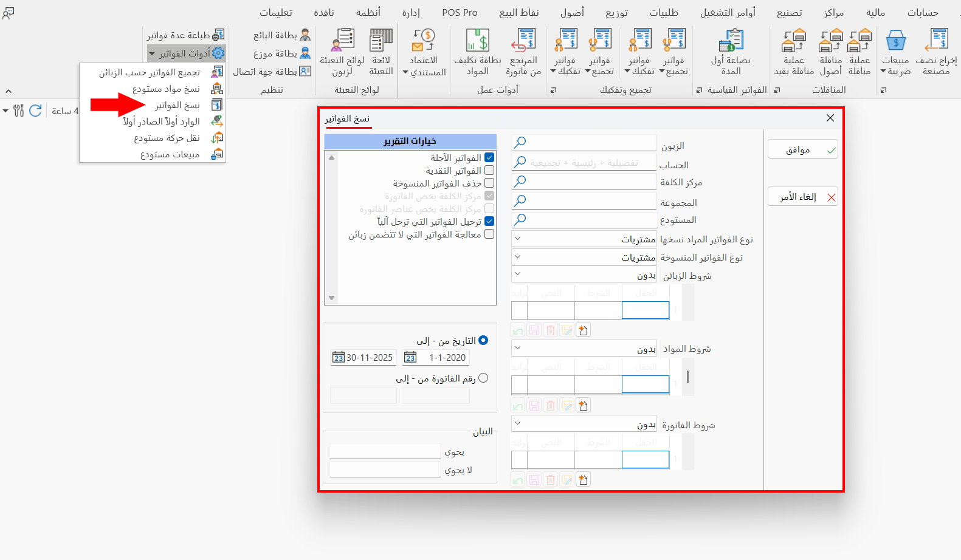Click search icon in الزبون field
The image size is (961, 560).
pyautogui.click(x=520, y=142)
